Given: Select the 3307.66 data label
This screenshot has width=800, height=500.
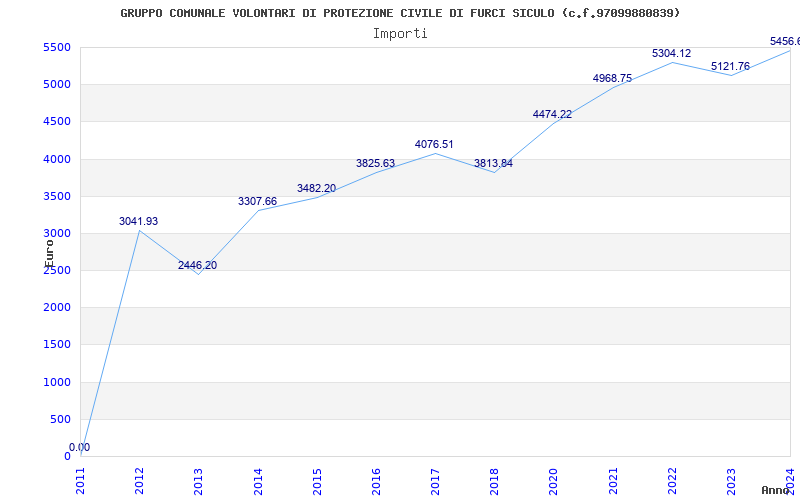Looking at the screenshot, I should tap(258, 202).
